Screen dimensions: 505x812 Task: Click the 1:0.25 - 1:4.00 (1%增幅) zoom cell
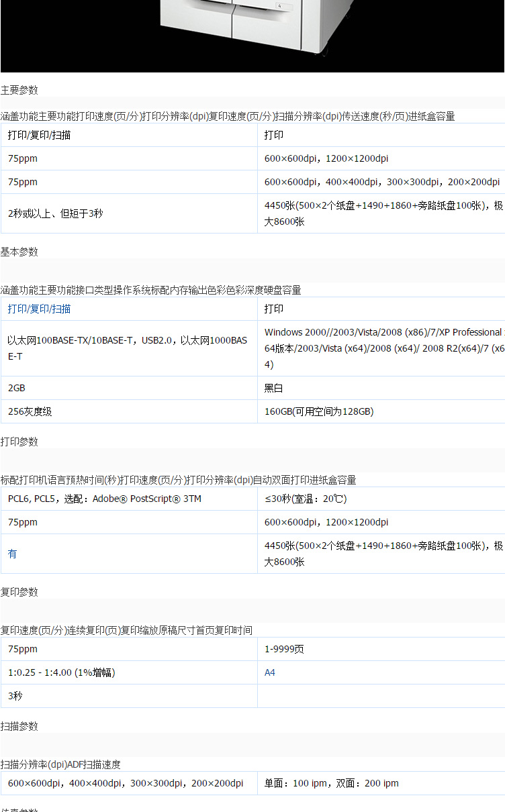pyautogui.click(x=129, y=672)
